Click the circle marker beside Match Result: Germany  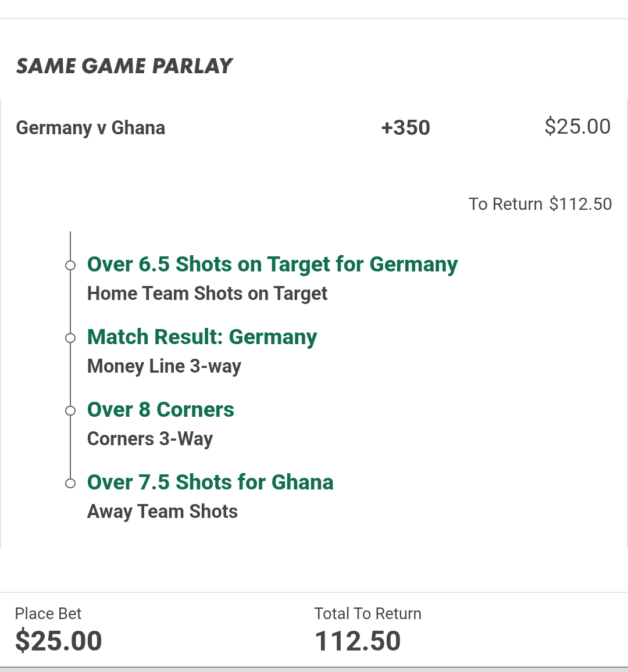[70, 338]
